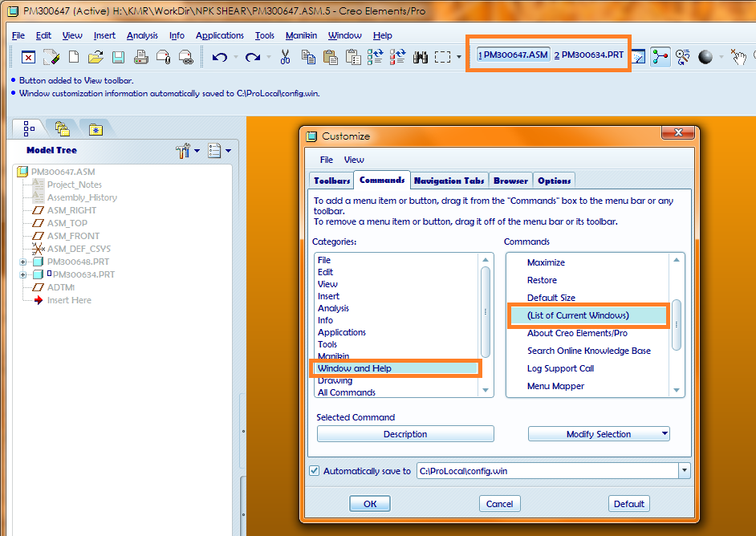Open Customize dialog View menu
Image resolution: width=756 pixels, height=536 pixels.
(x=354, y=160)
